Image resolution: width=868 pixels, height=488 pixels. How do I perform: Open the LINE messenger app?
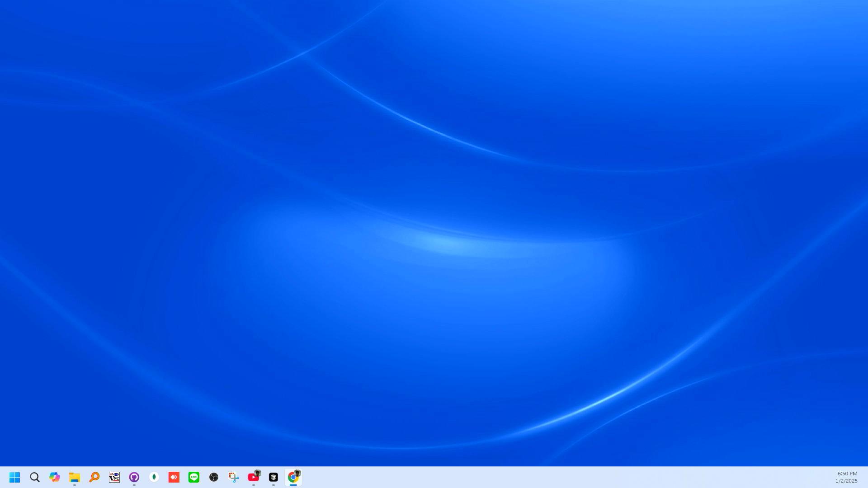click(194, 477)
